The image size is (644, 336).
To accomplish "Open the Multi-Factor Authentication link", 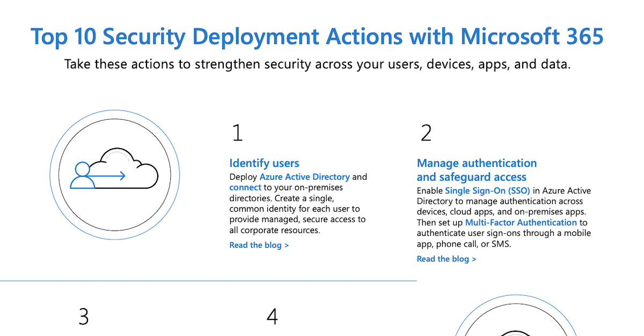I will (x=521, y=222).
